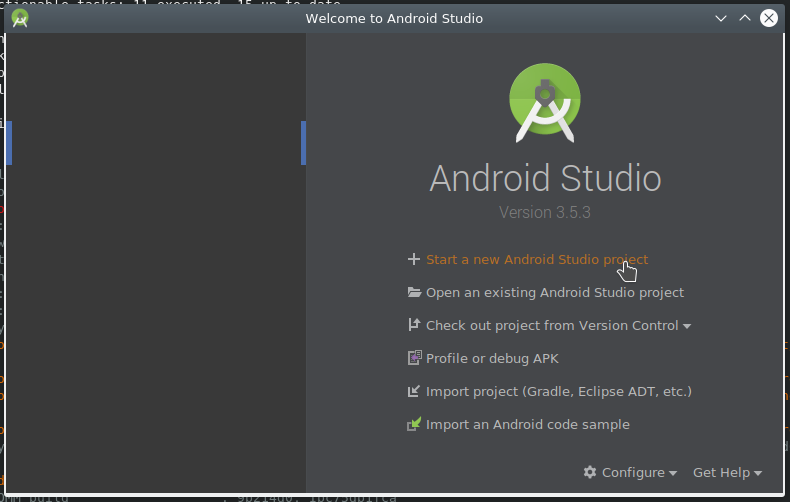Click the Import project arrow icon
The width and height of the screenshot is (790, 502).
(x=414, y=391)
